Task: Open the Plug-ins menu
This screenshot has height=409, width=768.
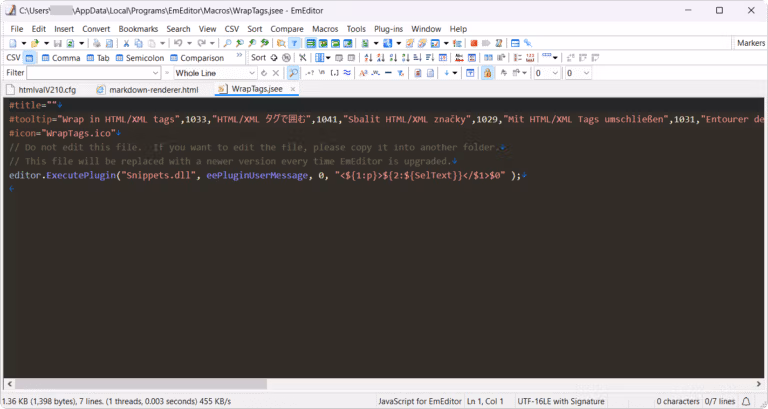Action: pos(388,29)
